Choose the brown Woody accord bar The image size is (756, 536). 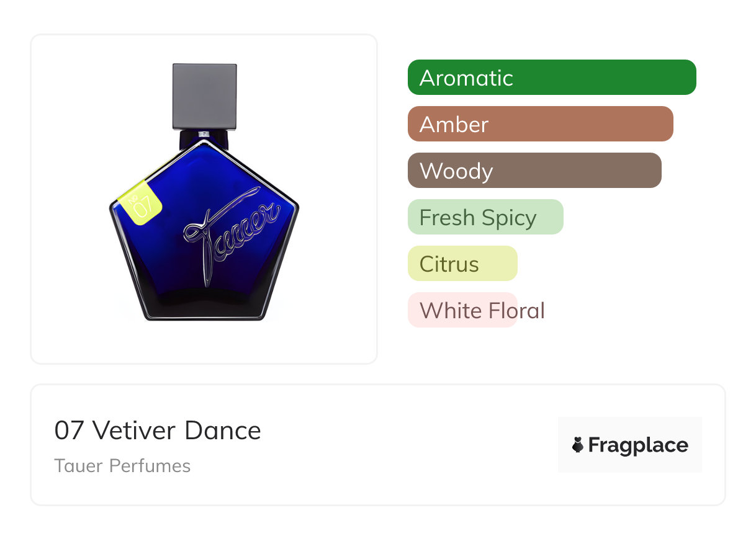point(534,171)
